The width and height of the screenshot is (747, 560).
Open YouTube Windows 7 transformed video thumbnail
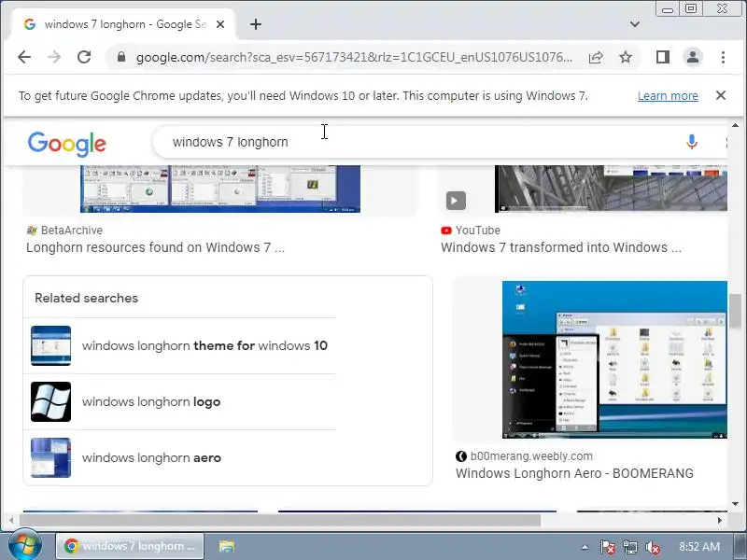tap(612, 189)
